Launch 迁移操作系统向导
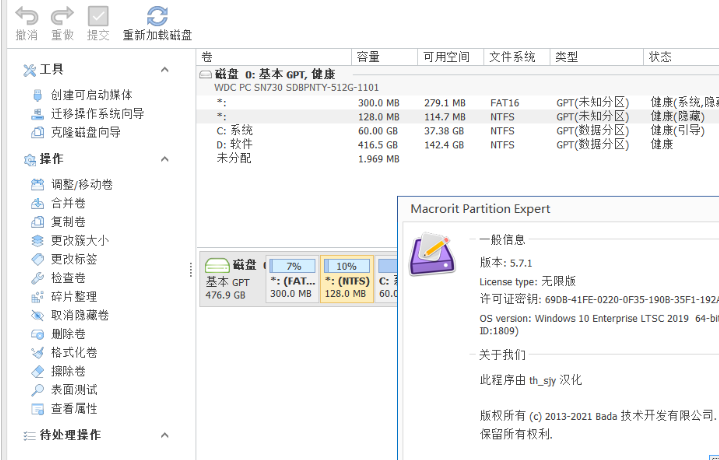 point(97,114)
